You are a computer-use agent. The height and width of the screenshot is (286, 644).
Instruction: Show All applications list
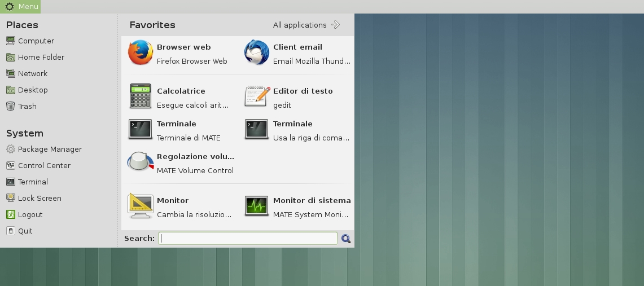pyautogui.click(x=307, y=25)
